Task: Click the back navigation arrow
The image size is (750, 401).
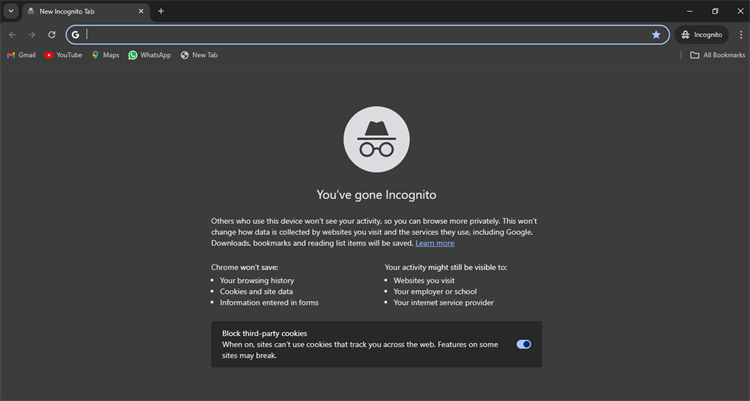Action: point(12,34)
